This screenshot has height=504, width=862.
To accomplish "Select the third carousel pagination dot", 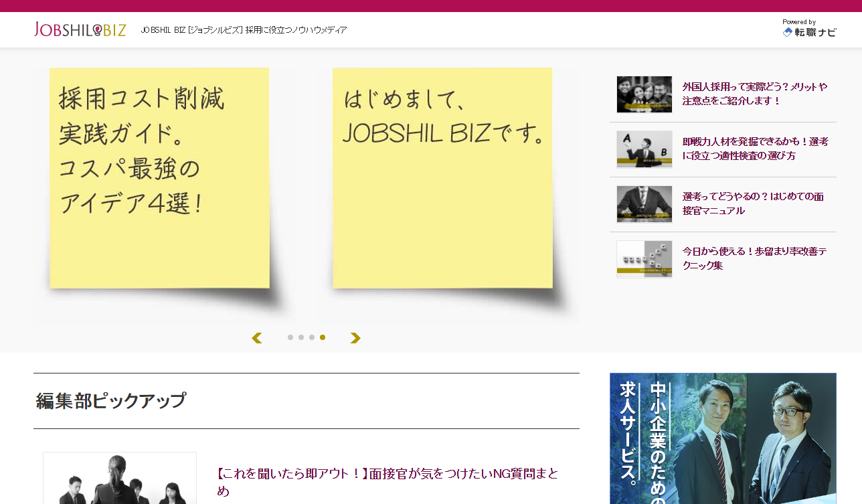I will pos(312,337).
